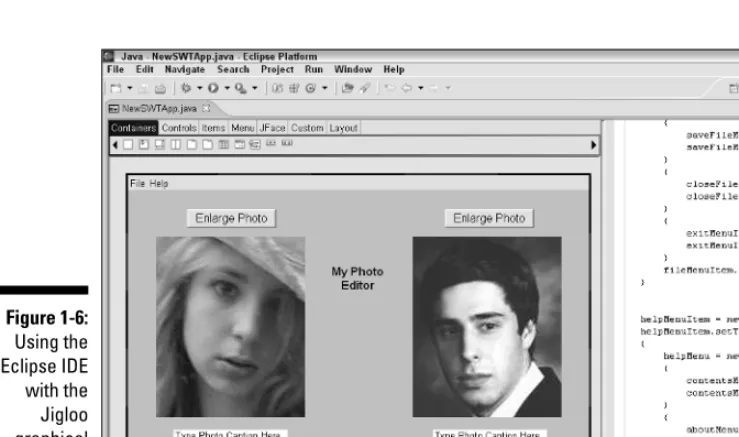Screen dimensions: 739x437
Task: Click the Back navigation arrow icon
Action: 406,88
